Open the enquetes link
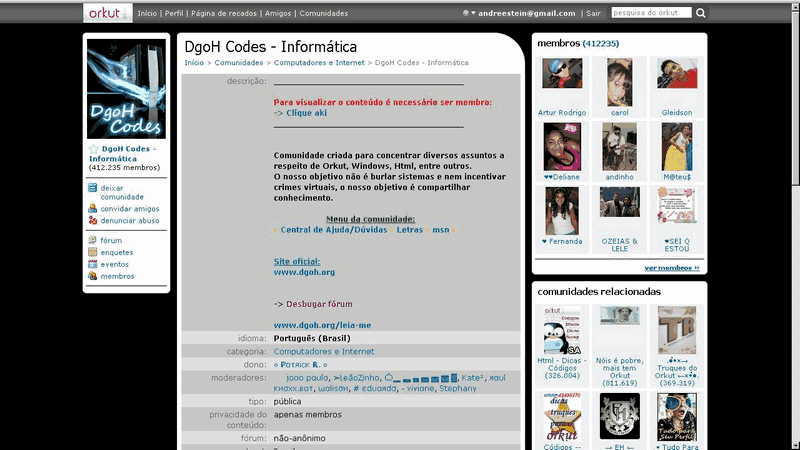Screen dimensions: 800x450 pyautogui.click(x=116, y=253)
